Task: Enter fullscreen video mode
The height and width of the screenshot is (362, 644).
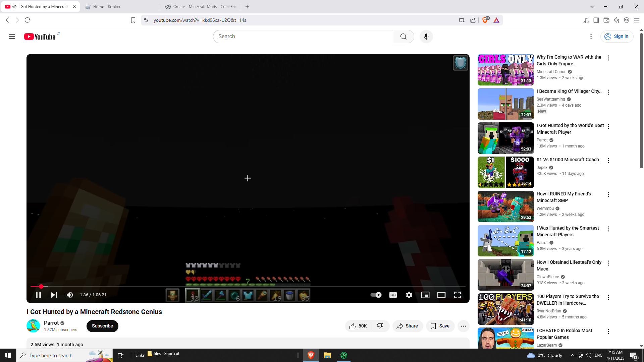Action: pyautogui.click(x=457, y=295)
